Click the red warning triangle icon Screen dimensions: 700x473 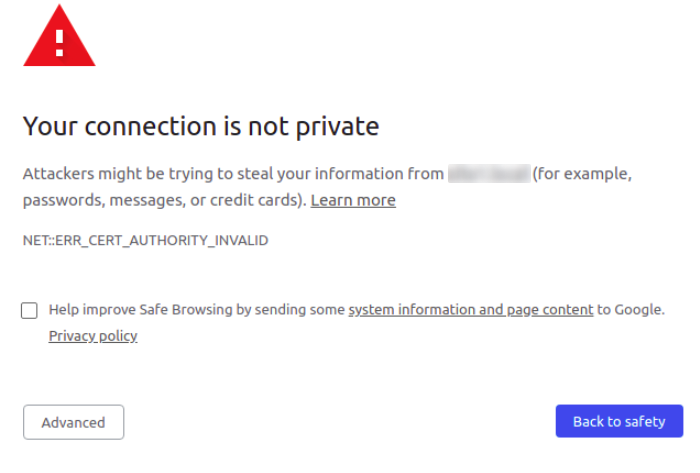59,36
